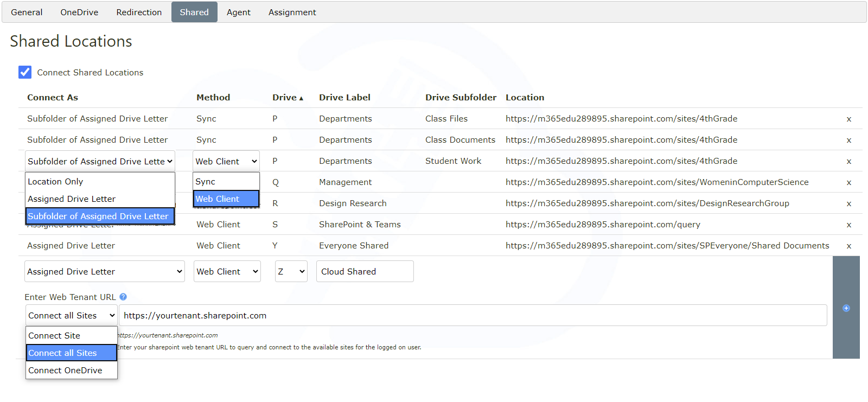
Task: Click x on the Student Work row
Action: (x=848, y=161)
